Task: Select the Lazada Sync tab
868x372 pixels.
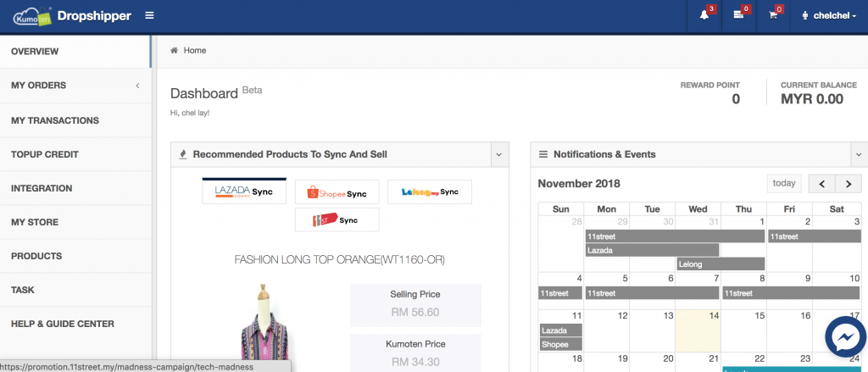Action: 244,191
